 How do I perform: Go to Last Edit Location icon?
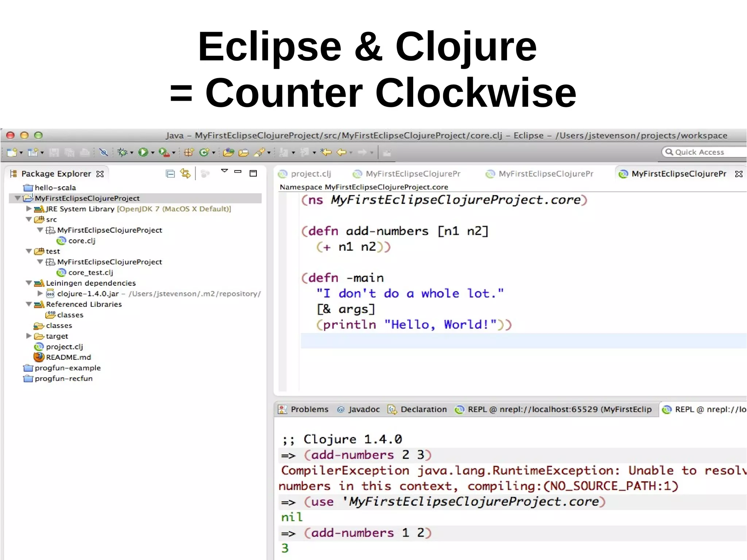[326, 152]
